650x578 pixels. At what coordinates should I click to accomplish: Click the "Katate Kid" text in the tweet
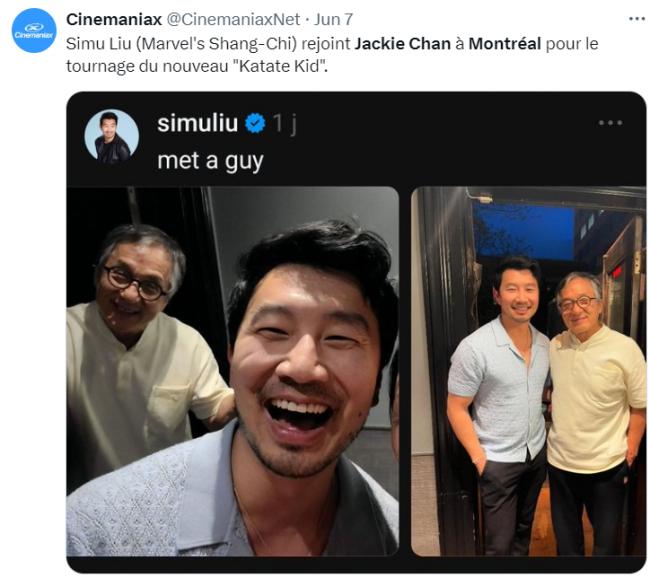[x=283, y=66]
